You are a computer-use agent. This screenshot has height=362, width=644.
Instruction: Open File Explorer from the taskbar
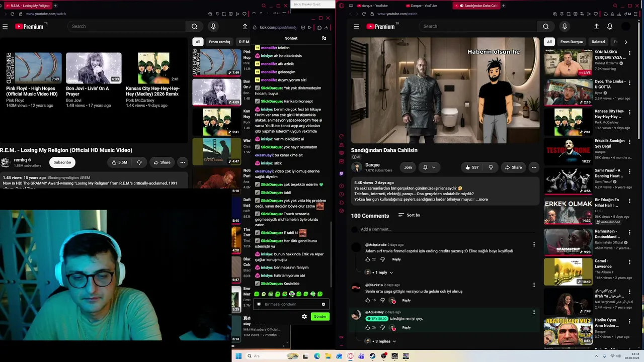tap(328, 356)
